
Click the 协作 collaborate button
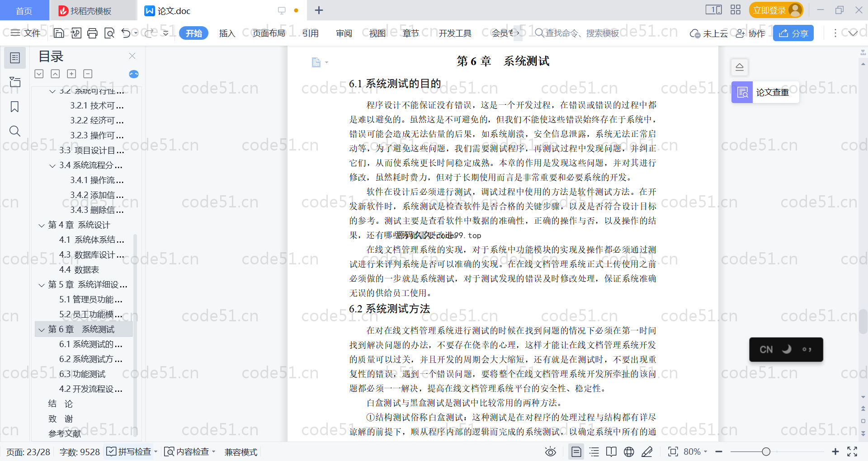tap(750, 33)
